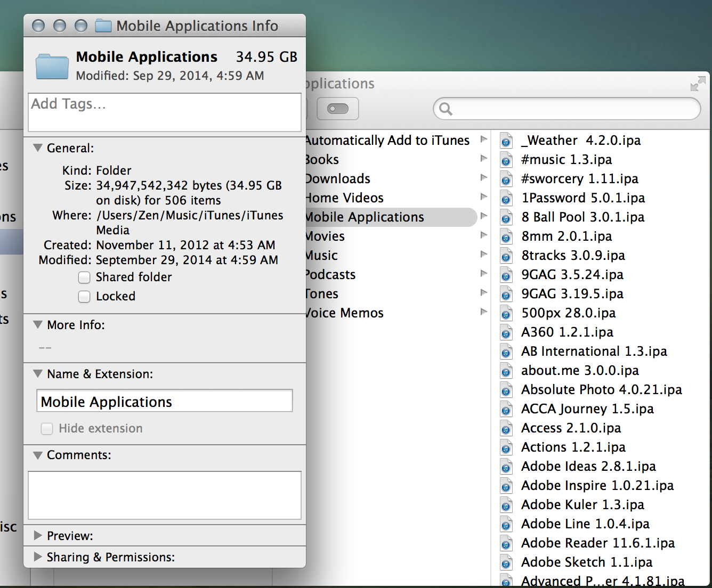Click the 8mm 2.0.1.ipa file icon
Screen dimensions: 712x588
coord(506,237)
